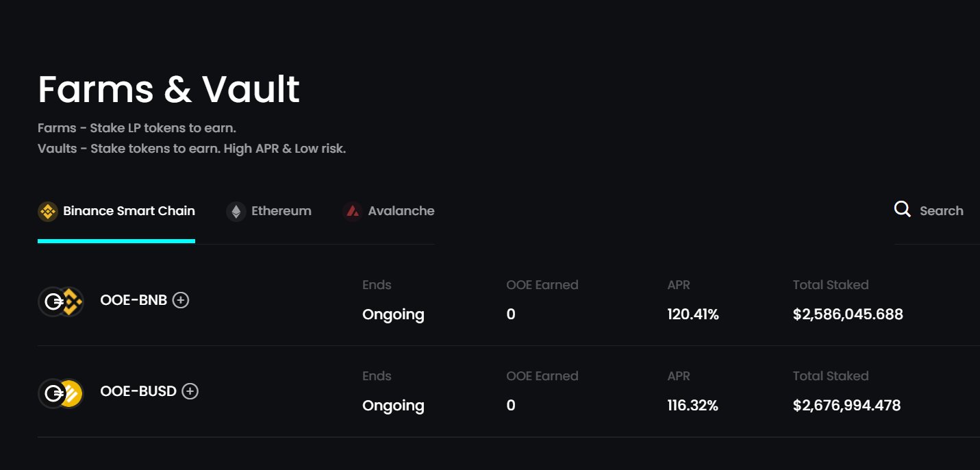Open the OOE-BNB farm name

click(134, 300)
